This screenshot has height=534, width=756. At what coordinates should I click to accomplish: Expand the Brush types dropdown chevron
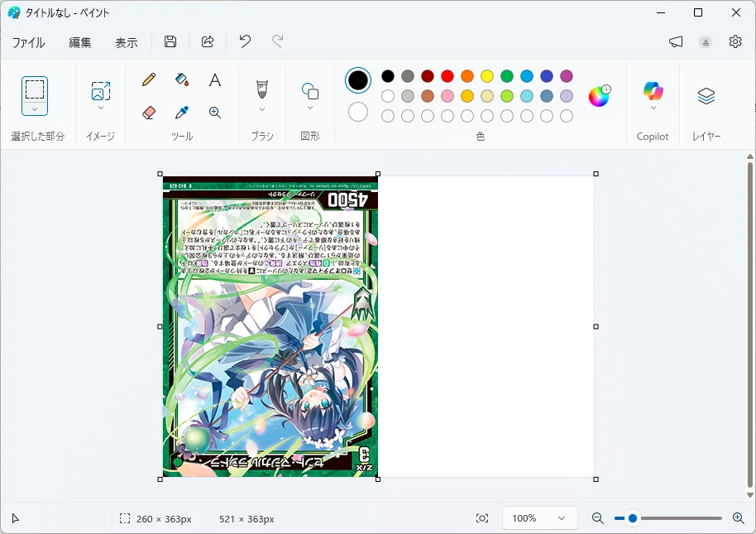(x=262, y=109)
